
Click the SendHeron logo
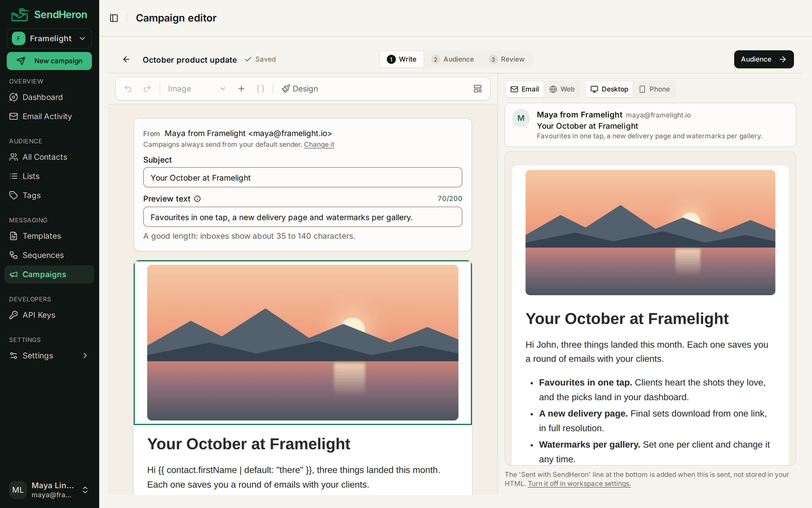50,15
